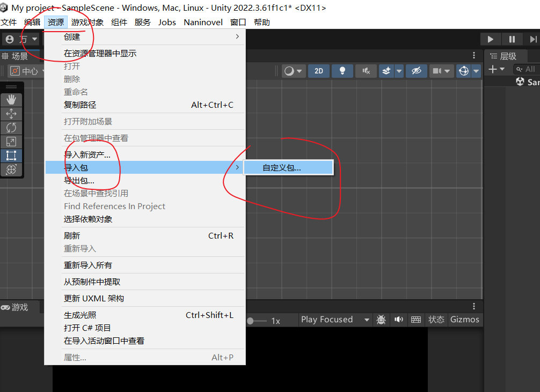Choose 导出包... entry

pyautogui.click(x=145, y=181)
